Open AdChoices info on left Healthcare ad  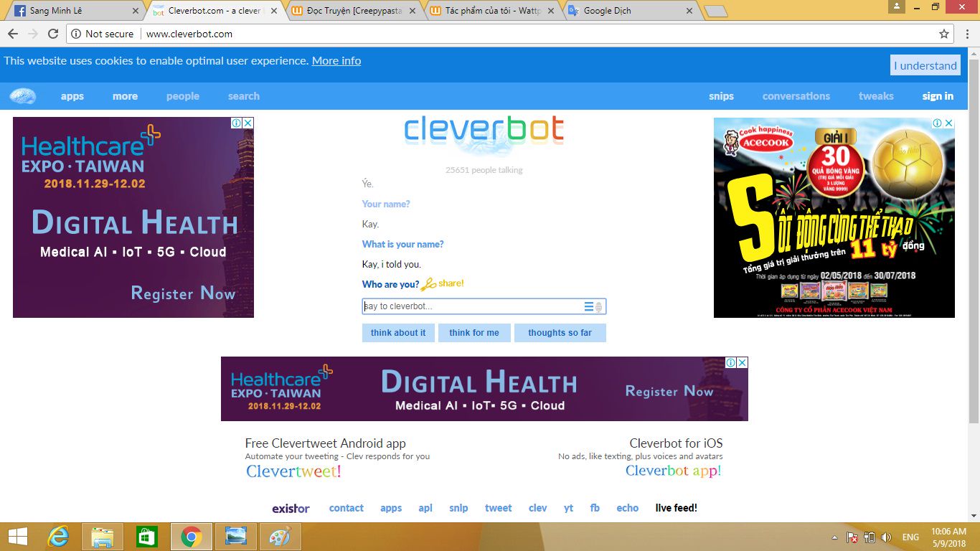pyautogui.click(x=237, y=123)
